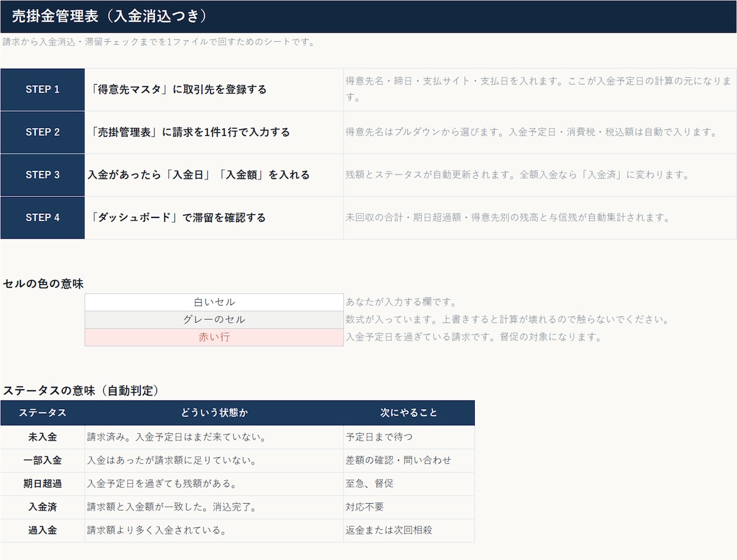The image size is (737, 560).
Task: Select the 赤い行 sample cell
Action: [214, 337]
